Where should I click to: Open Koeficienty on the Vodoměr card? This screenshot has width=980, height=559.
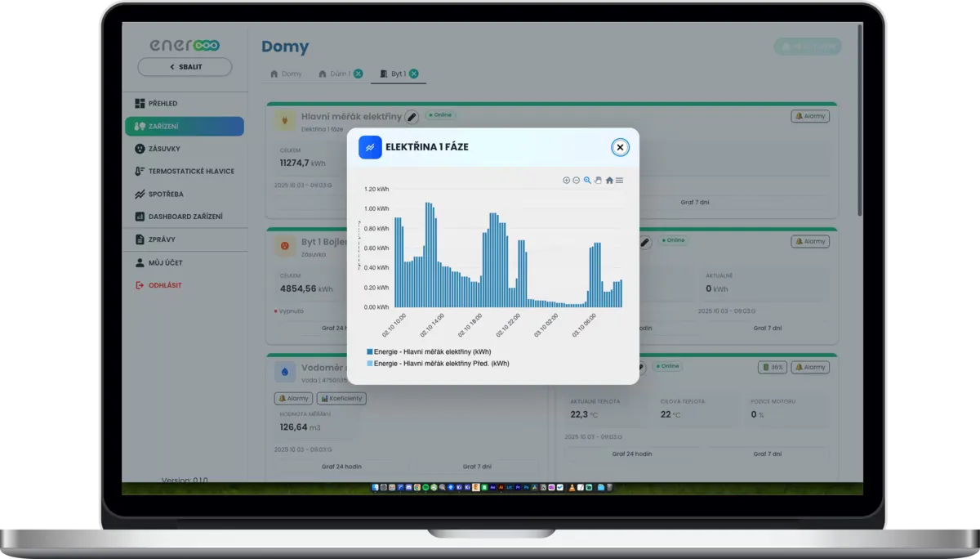342,398
